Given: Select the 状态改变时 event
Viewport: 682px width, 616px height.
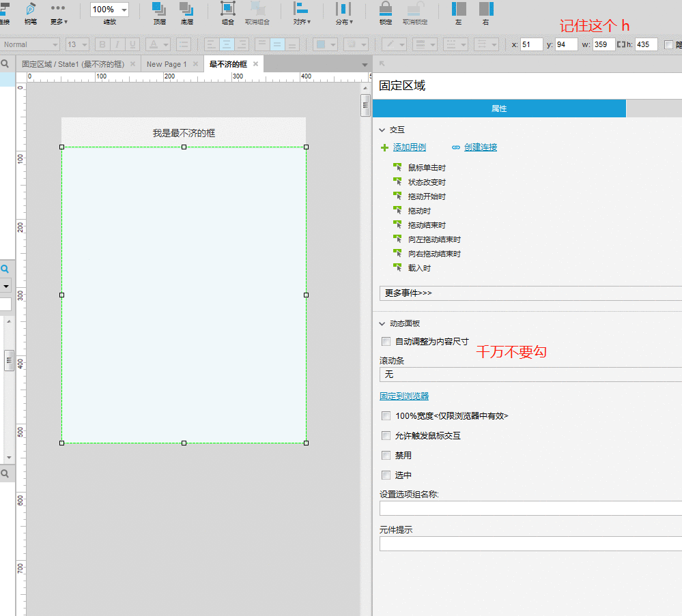Looking at the screenshot, I should pyautogui.click(x=427, y=182).
